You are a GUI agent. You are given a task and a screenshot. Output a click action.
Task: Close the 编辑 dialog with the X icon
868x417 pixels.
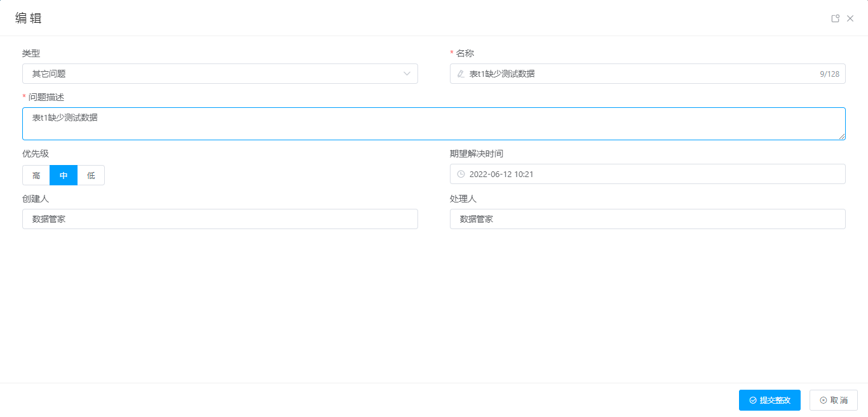tap(850, 18)
